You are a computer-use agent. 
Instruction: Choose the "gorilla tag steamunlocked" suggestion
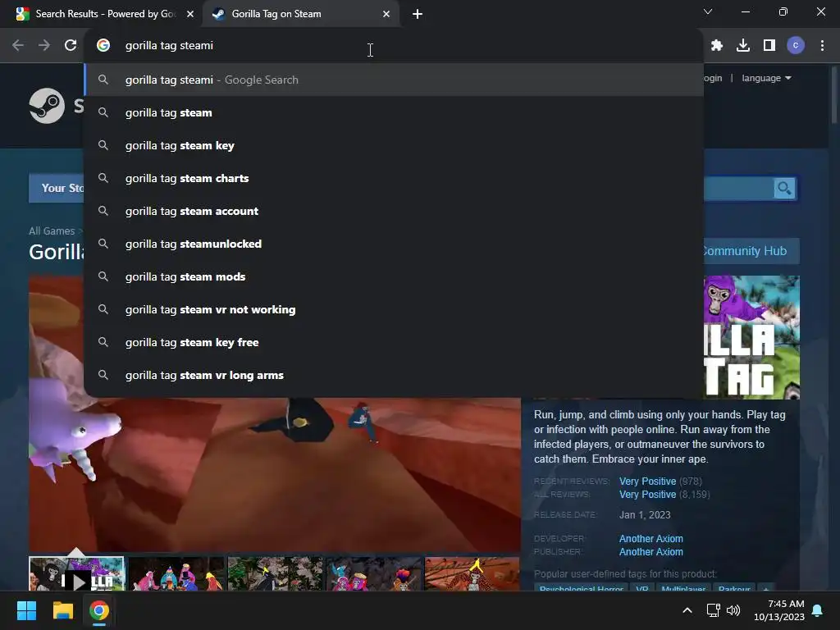[x=394, y=244]
